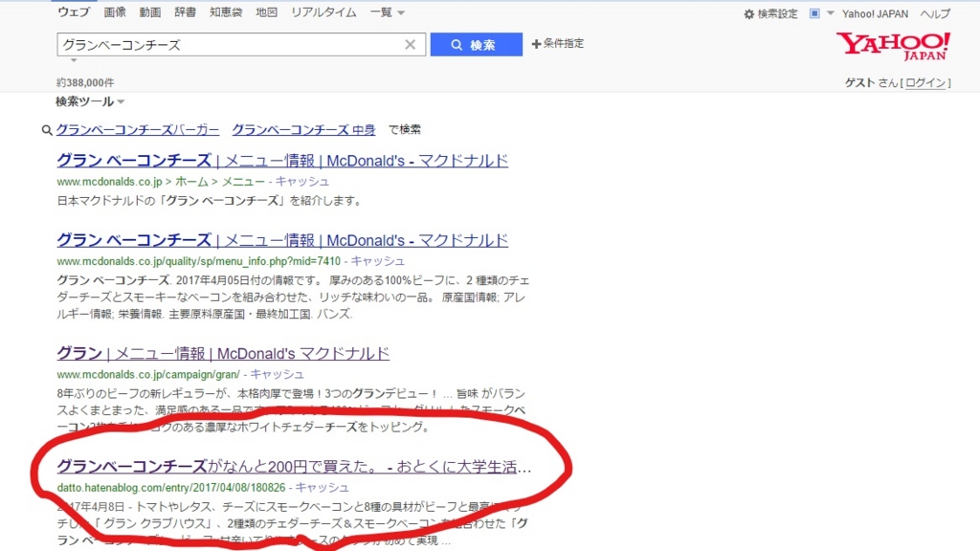Click the blue square icon beside Yahoo! JAPAN

click(x=814, y=13)
